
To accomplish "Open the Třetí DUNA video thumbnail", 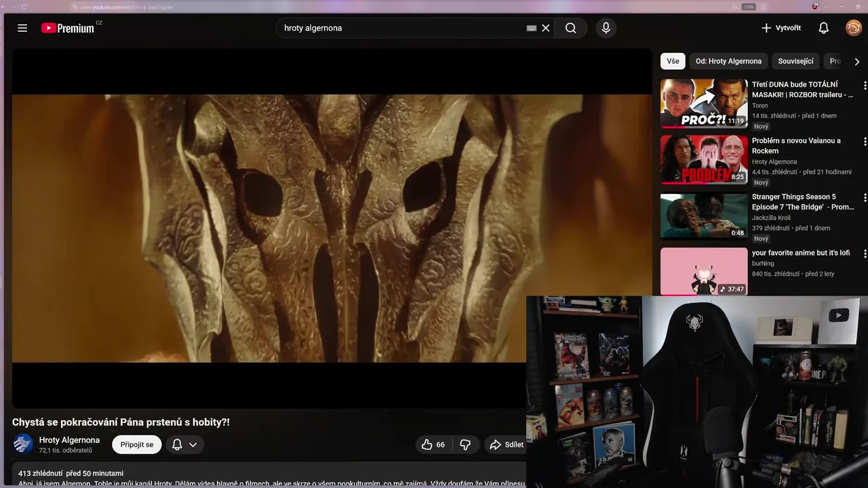I will point(704,104).
